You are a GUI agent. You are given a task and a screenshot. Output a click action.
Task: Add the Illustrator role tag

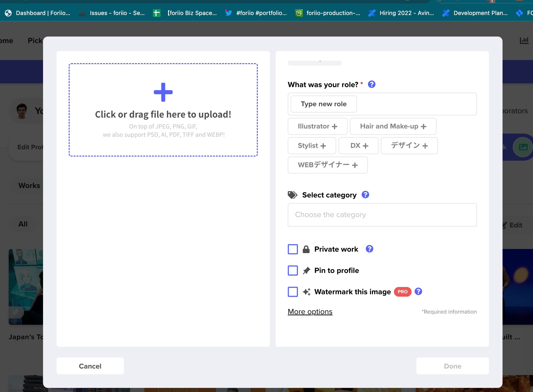click(x=317, y=126)
